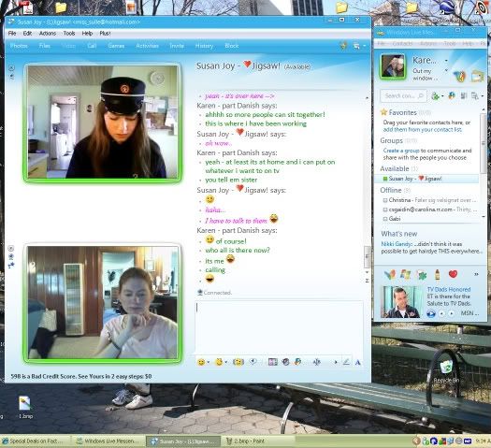Open the Actions menu
This screenshot has height=448, width=491.
[48, 33]
